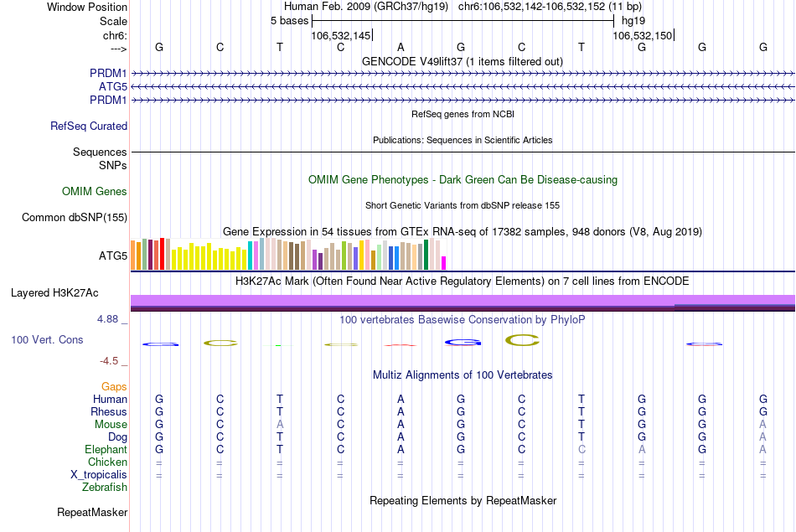Screen dimensions: 796x532
Task: Click the 'H3K27Ac Mark' ENCODE track title
Action: pos(463,281)
